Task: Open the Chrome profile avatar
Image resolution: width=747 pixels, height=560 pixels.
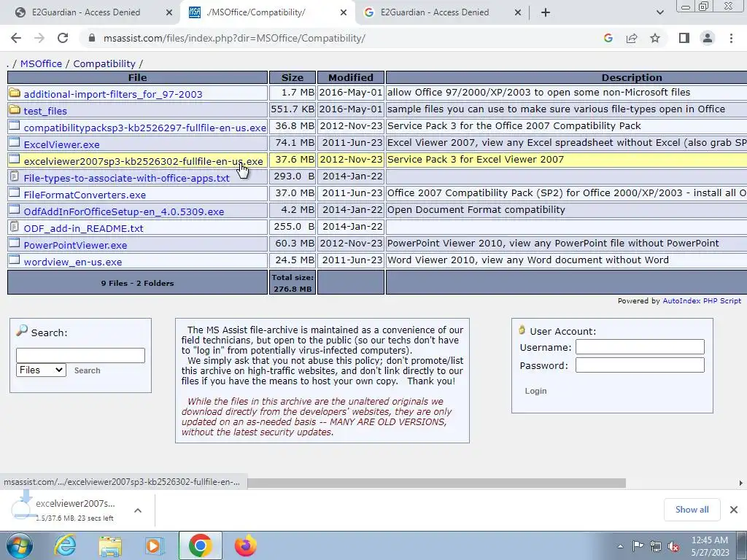Action: 708,38
